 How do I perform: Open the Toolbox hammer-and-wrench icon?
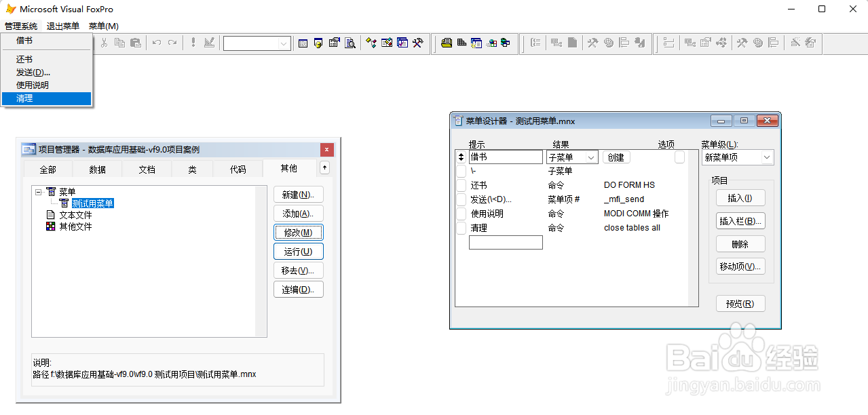click(418, 43)
